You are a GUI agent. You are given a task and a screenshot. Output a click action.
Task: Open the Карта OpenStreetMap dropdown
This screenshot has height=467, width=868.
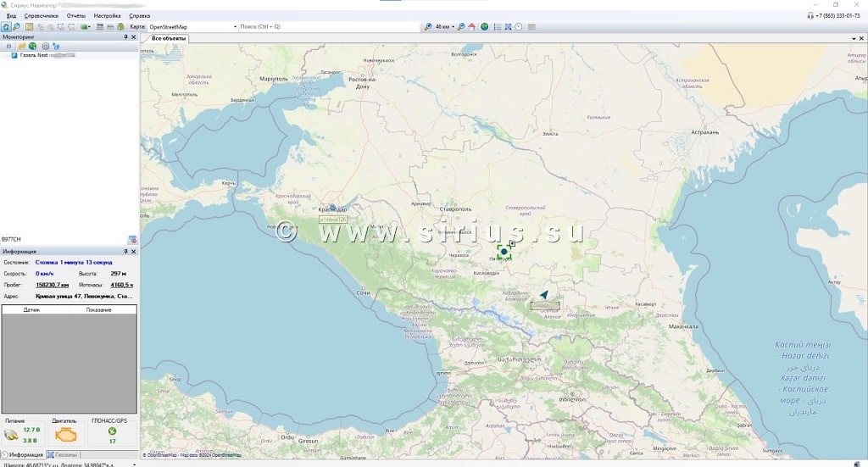pyautogui.click(x=235, y=27)
